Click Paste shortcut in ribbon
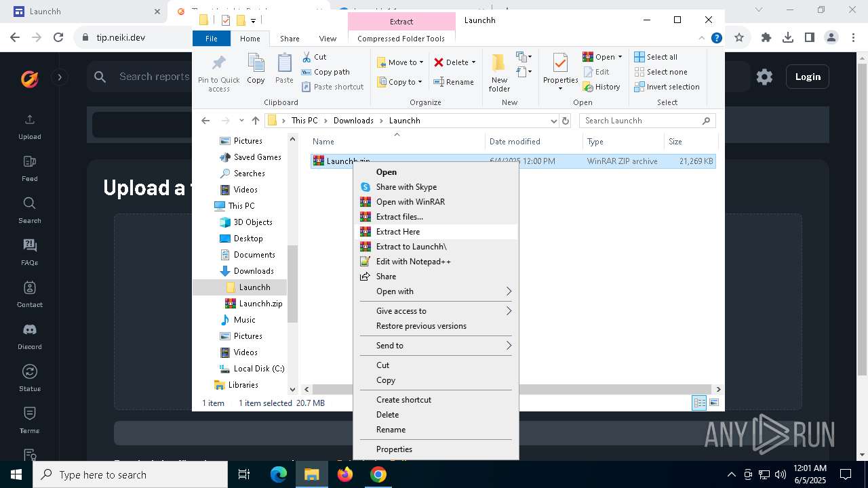Image resolution: width=868 pixels, height=488 pixels. (x=332, y=87)
